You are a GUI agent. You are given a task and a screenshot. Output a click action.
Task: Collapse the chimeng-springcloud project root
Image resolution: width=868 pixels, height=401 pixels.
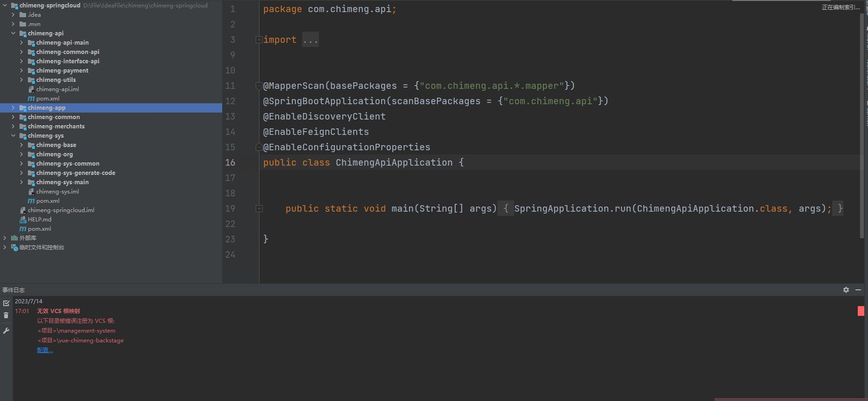(x=5, y=6)
